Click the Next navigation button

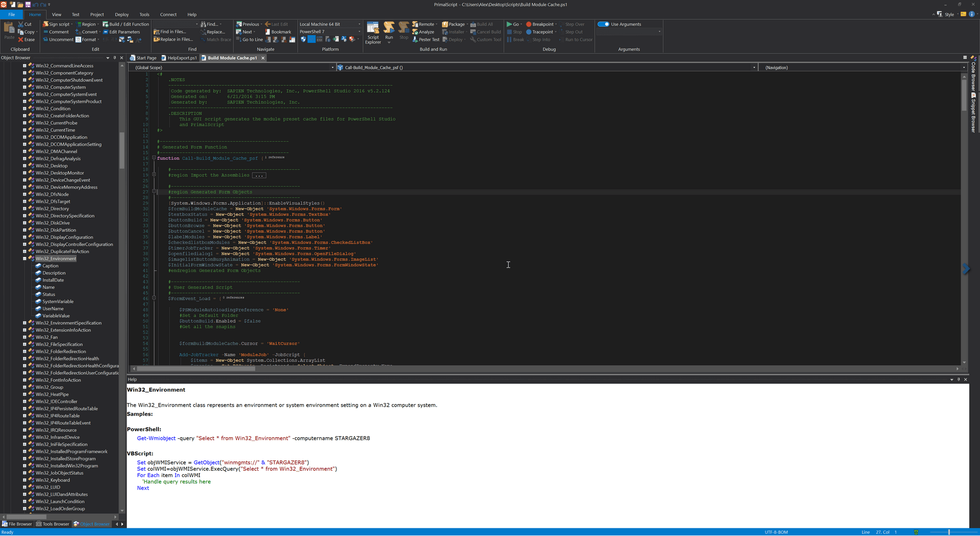pyautogui.click(x=246, y=32)
